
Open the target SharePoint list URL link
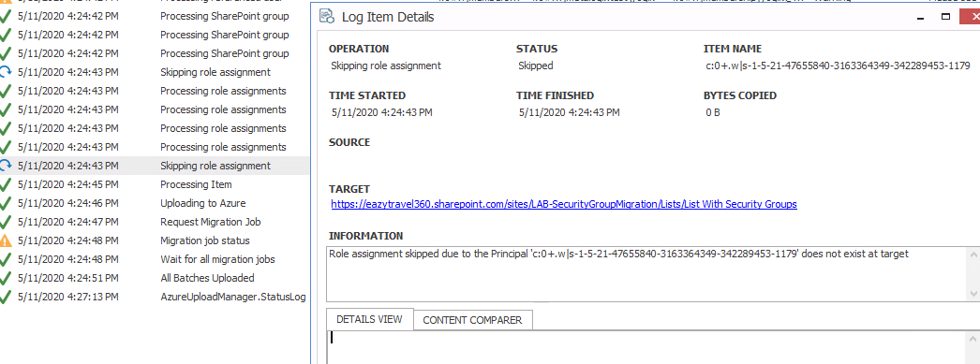coord(564,204)
